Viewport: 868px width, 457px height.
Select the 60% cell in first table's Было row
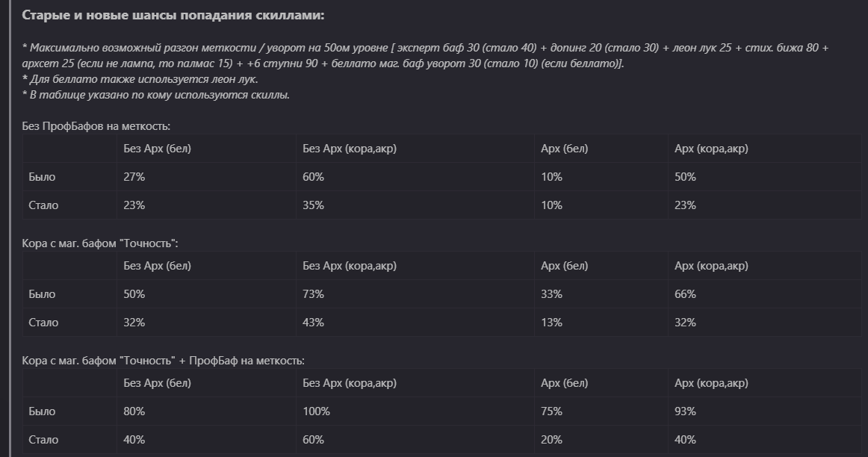tap(415, 177)
